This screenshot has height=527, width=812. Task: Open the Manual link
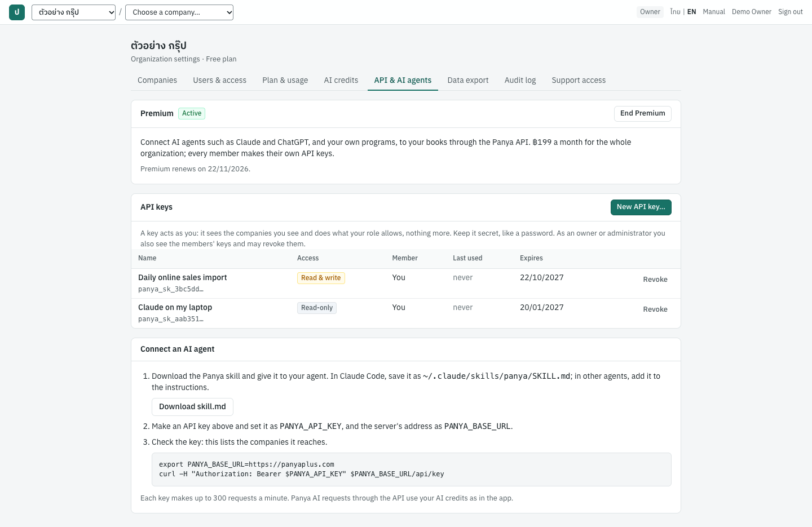click(x=714, y=12)
